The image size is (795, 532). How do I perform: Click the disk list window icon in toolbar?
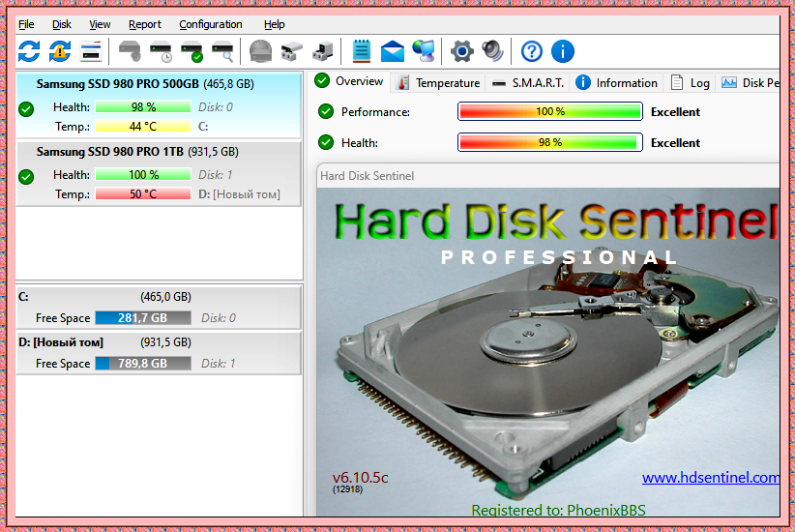(91, 51)
